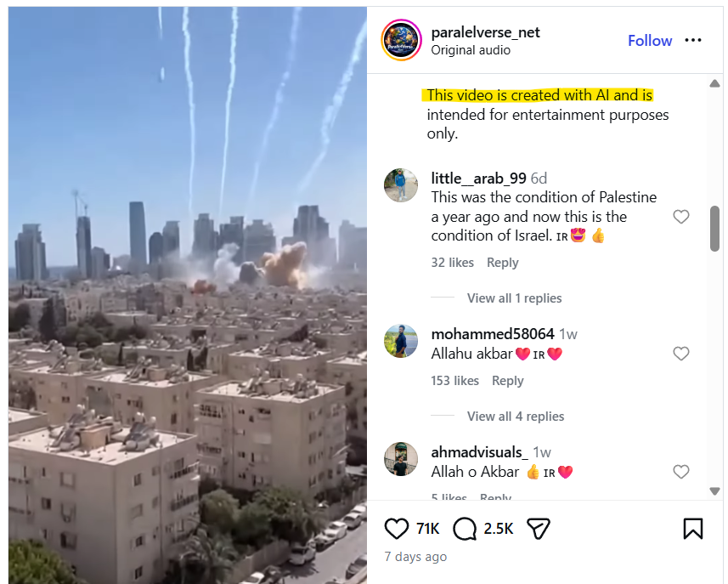728x584 pixels.
Task: Follow paralelverse_net account
Action: coord(650,41)
